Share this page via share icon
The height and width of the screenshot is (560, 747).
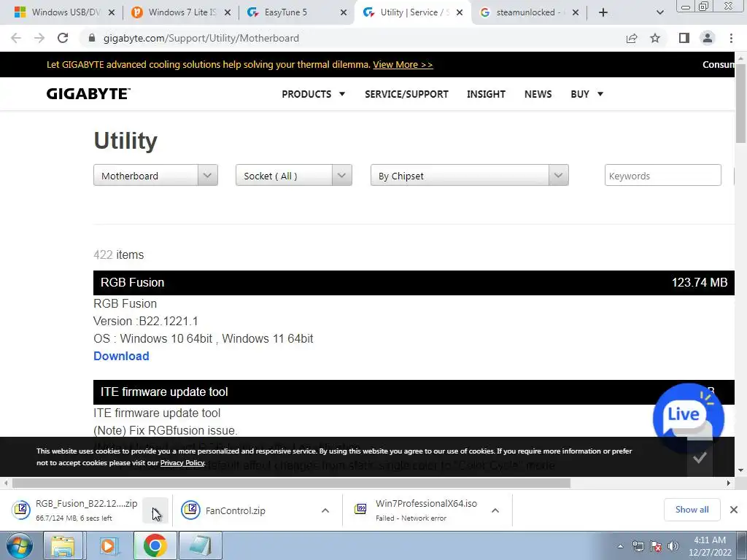point(632,38)
